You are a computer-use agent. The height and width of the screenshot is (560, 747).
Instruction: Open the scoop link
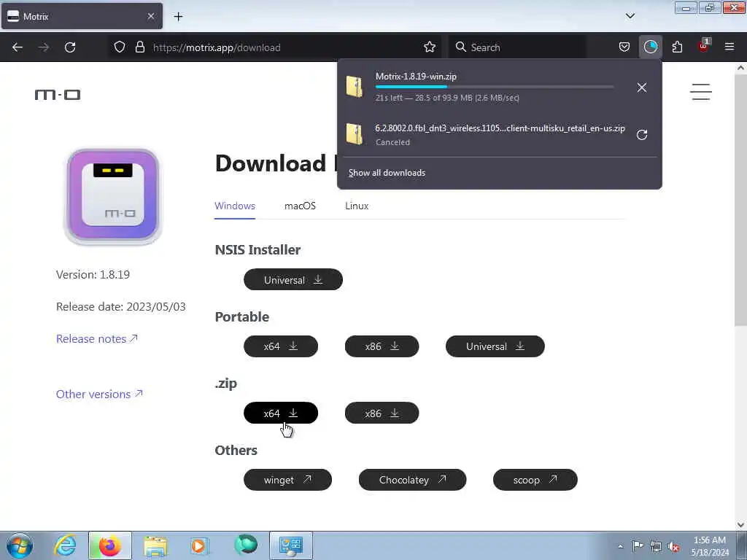pos(535,480)
